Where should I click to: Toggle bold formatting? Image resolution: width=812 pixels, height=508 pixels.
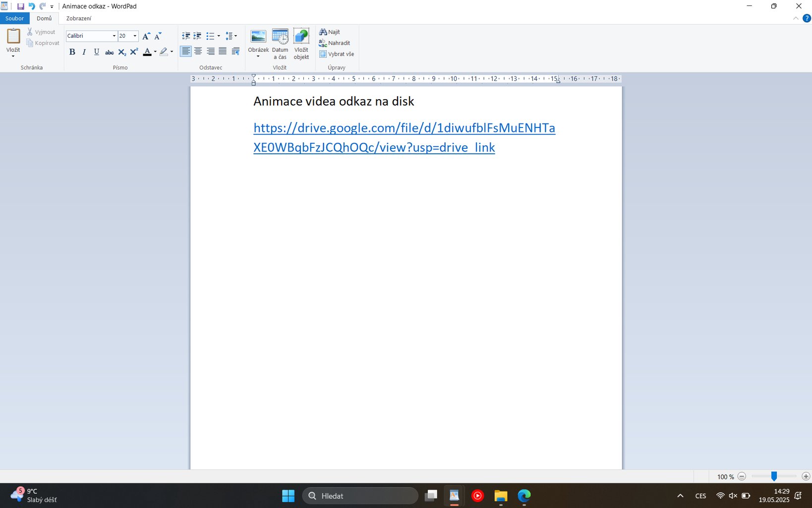click(x=72, y=52)
